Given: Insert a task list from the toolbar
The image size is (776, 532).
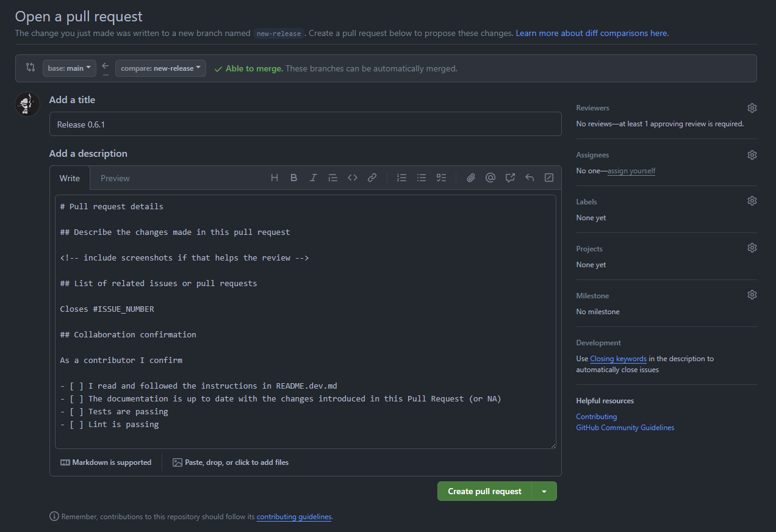Looking at the screenshot, I should pos(441,178).
